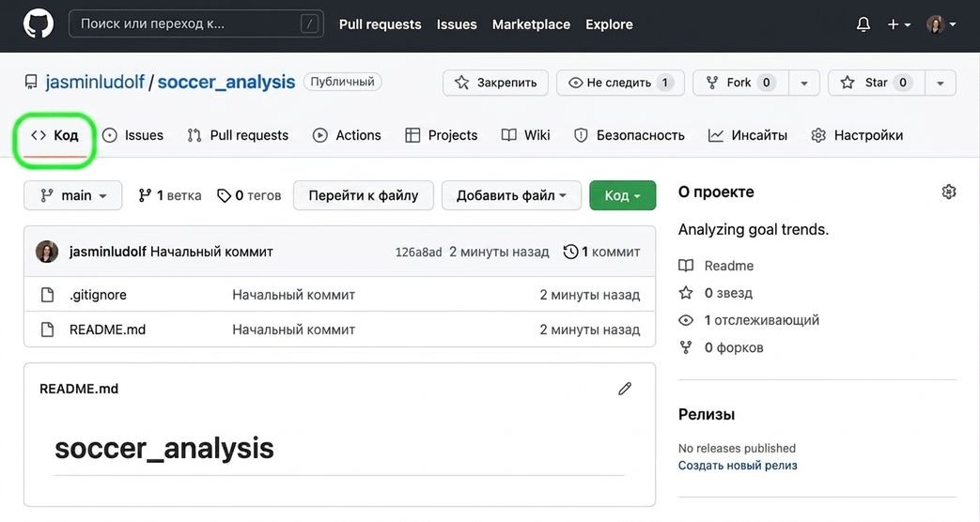Screen dimensions: 980x522
Task: Open the 1 коммит history link
Action: [x=602, y=252]
